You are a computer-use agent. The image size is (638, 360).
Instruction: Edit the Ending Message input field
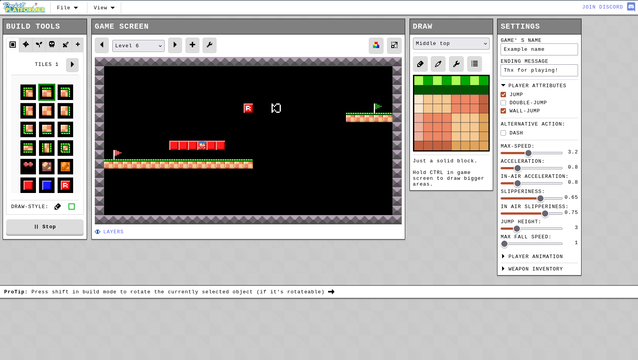pyautogui.click(x=539, y=70)
